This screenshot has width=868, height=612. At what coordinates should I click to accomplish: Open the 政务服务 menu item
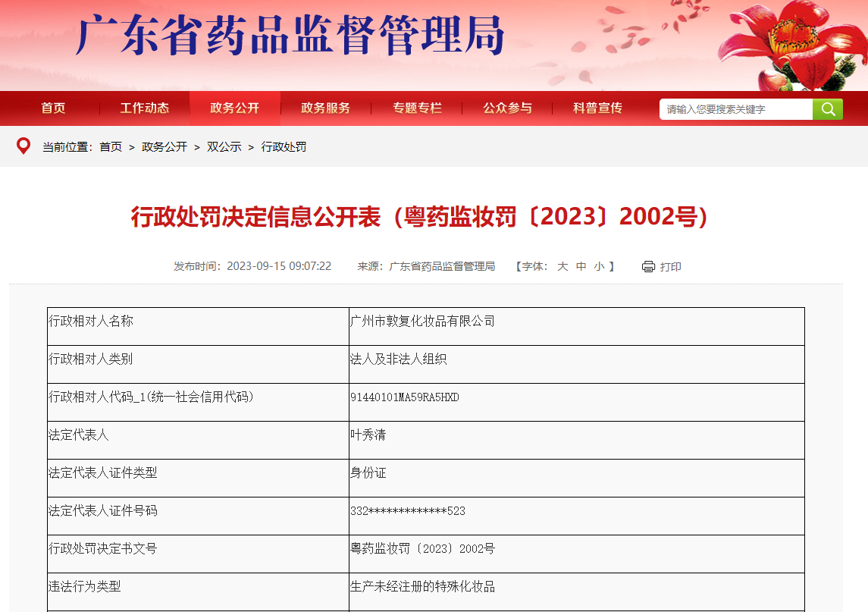pos(325,108)
